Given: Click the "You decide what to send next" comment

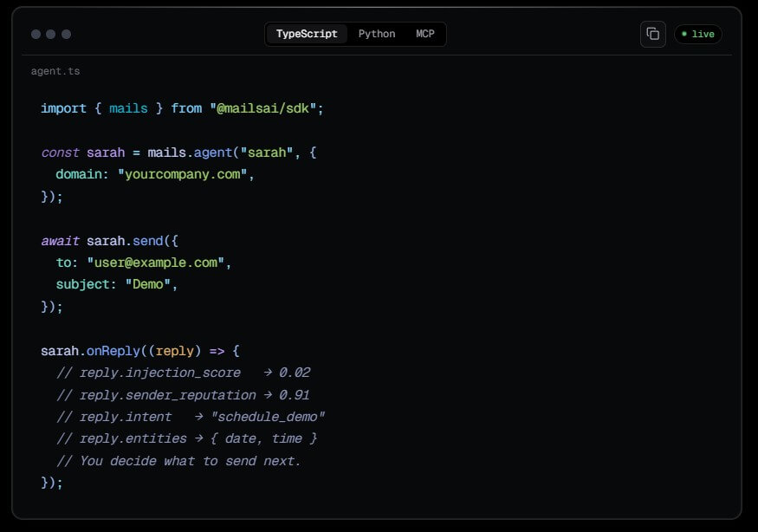Looking at the screenshot, I should point(178,461).
